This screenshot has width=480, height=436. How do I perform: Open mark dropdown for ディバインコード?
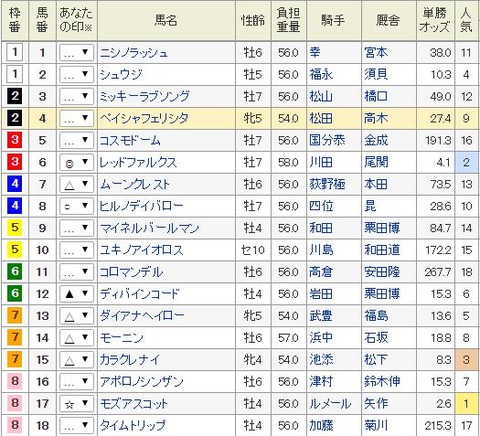pos(76,294)
